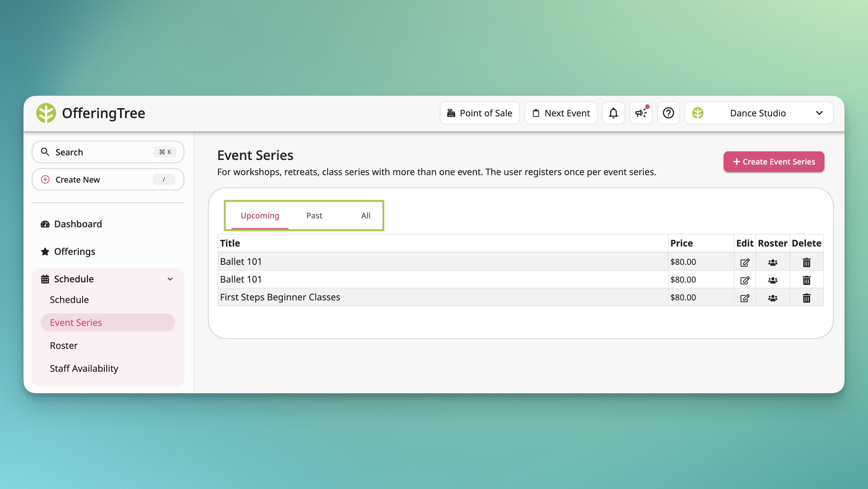Viewport: 868px width, 489px height.
Task: Open the help question mark icon
Action: pos(668,113)
